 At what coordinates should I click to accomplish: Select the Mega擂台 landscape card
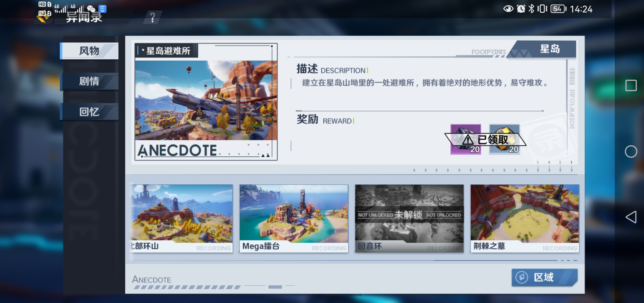pos(294,218)
